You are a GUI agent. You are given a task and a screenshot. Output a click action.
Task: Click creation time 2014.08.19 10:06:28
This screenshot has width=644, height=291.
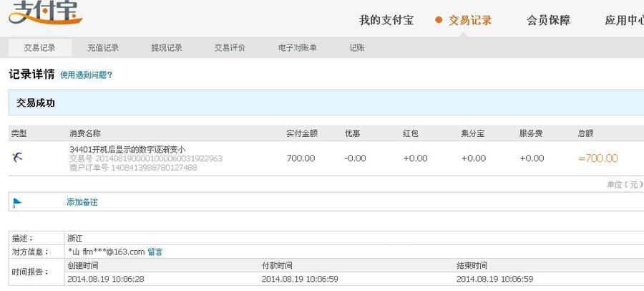tap(106, 279)
